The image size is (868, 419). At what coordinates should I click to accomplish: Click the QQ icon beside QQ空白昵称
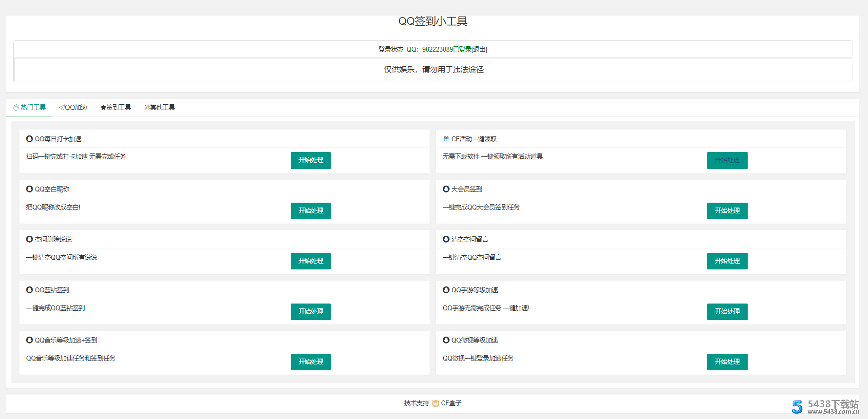pyautogui.click(x=30, y=189)
